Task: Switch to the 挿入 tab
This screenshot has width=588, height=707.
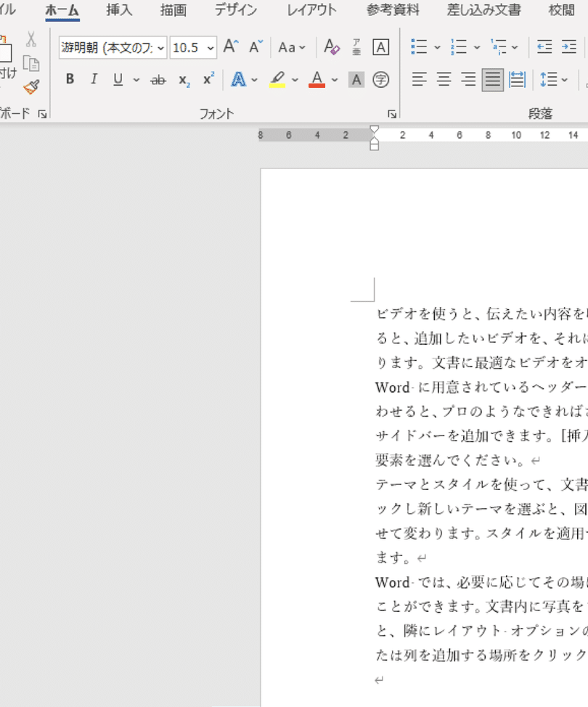Action: pyautogui.click(x=119, y=10)
